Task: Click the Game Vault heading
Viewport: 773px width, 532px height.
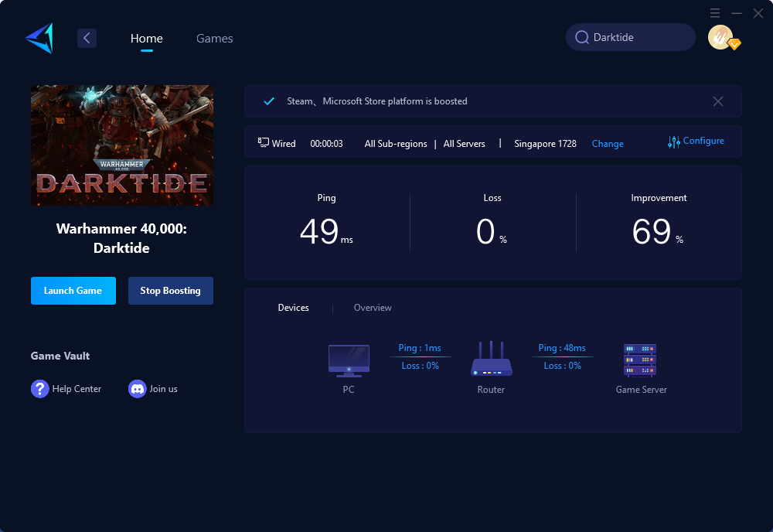Action: (x=60, y=356)
